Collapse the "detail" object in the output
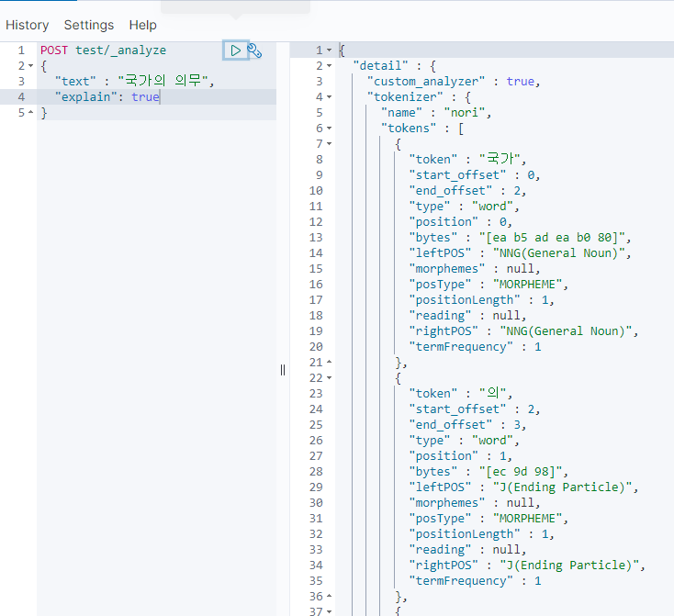The width and height of the screenshot is (674, 616). point(330,66)
